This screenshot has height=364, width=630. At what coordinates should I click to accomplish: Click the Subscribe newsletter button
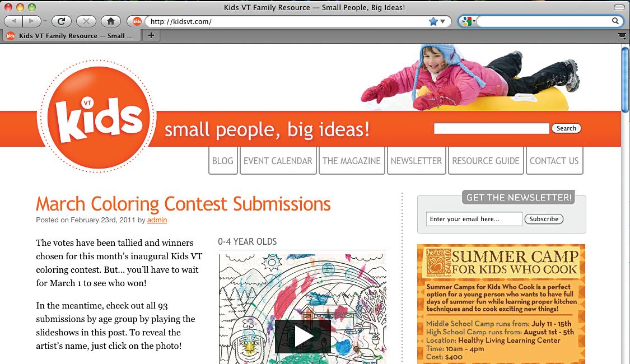[544, 219]
